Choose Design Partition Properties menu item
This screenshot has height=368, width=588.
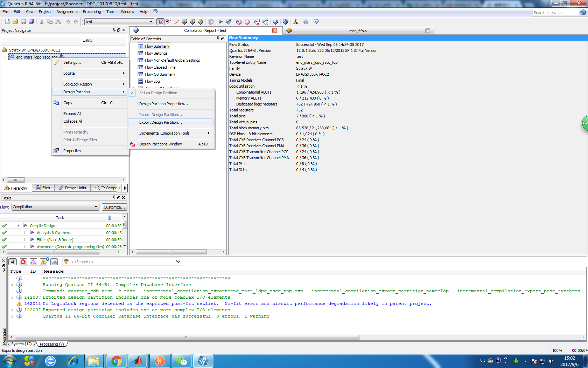point(171,104)
